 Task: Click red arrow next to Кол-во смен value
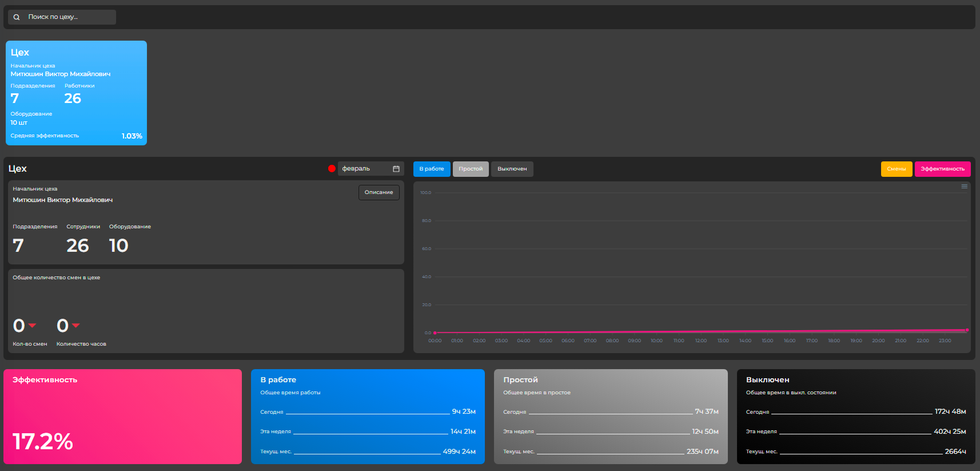pyautogui.click(x=33, y=325)
